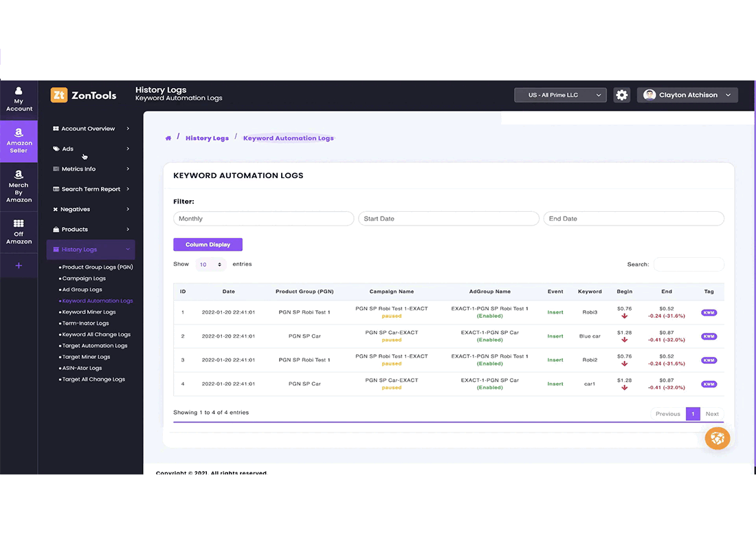Focus the Search input field
Screen dimensions: 756x557
pos(689,264)
